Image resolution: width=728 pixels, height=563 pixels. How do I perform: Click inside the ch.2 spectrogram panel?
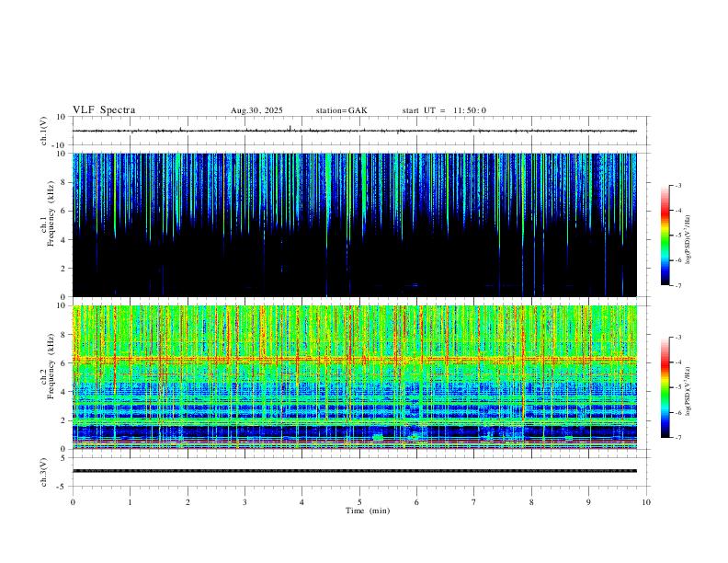[x=355, y=377]
